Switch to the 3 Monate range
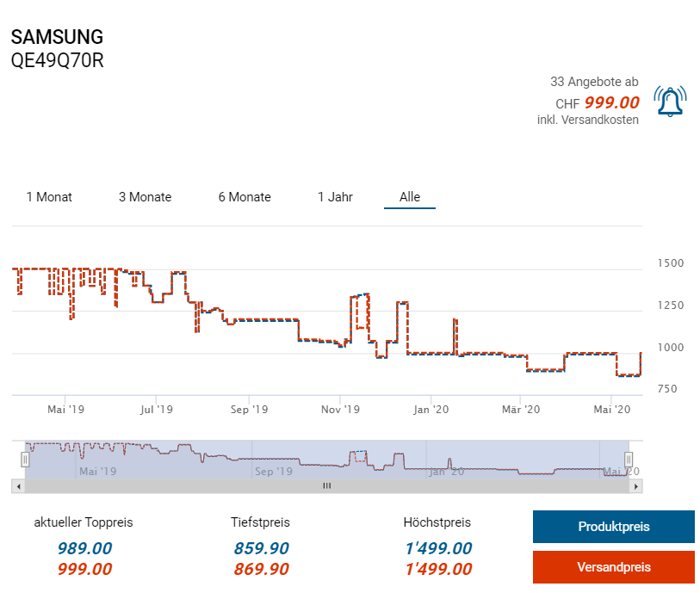Viewport: 700px width, 593px height. [145, 197]
